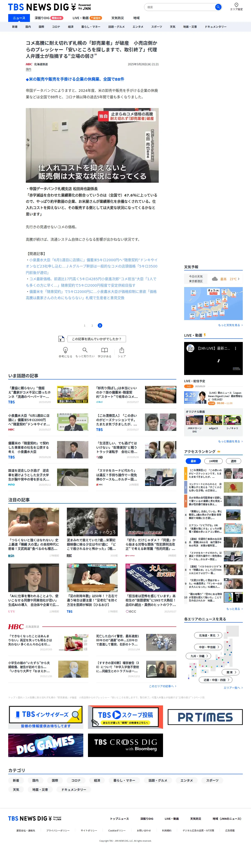Screen dimensions: 251x868
Task: Click the cloud weather icon for Tokyo
Action: click(215, 279)
